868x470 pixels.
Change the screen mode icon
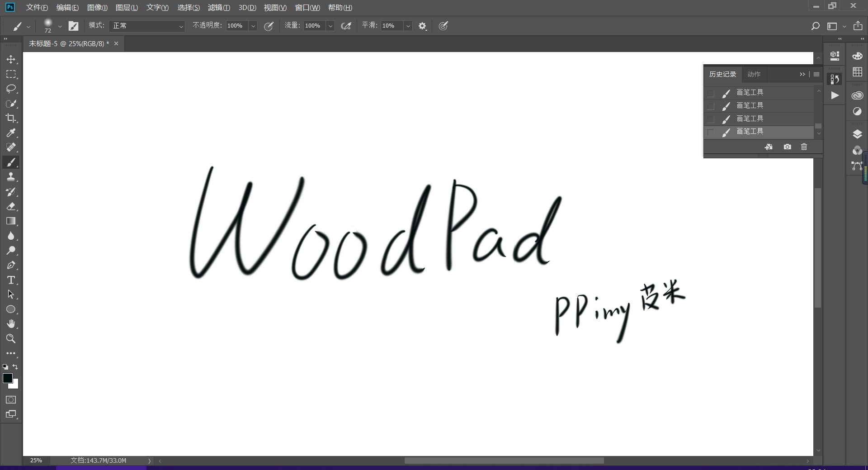pos(11,414)
